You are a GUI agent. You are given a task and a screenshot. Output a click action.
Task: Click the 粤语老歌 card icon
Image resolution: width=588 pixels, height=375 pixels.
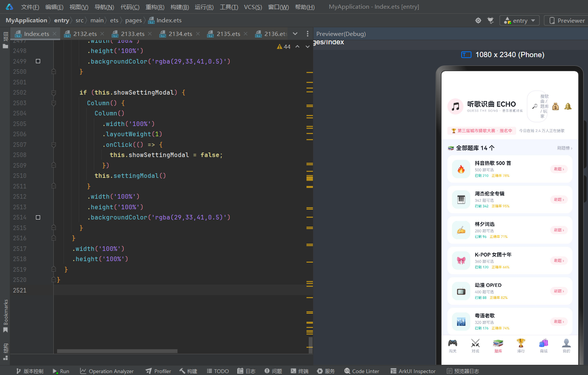pyautogui.click(x=461, y=322)
